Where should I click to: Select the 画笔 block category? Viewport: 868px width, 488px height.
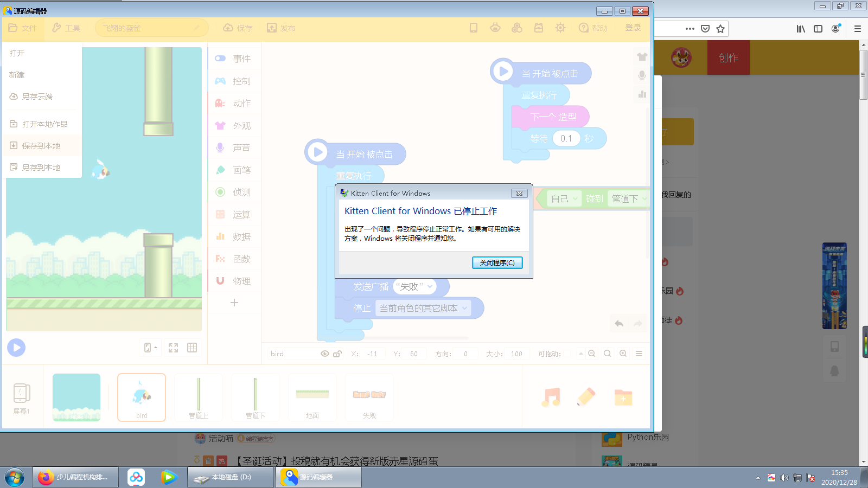(234, 170)
